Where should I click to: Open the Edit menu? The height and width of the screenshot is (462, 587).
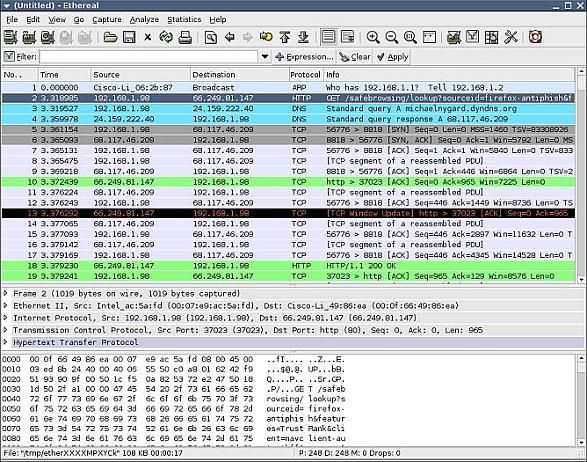(33, 19)
